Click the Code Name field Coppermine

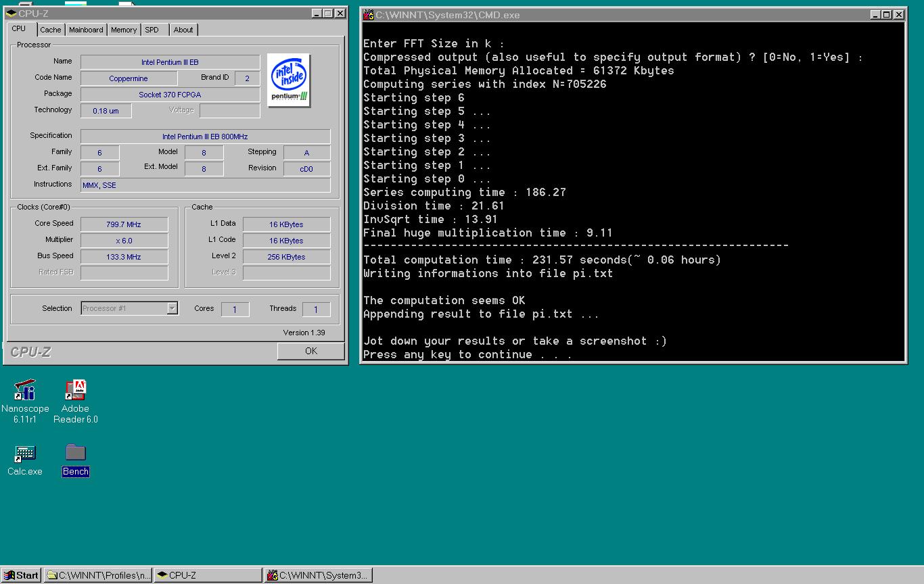pos(129,78)
